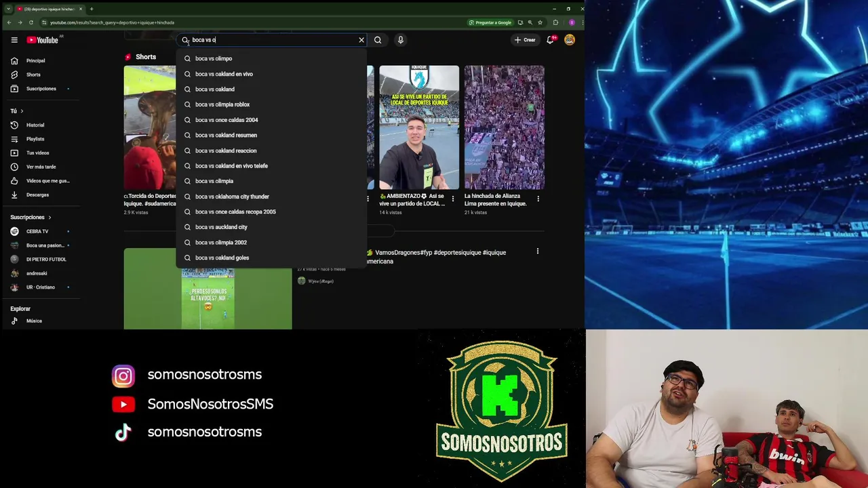Image resolution: width=868 pixels, height=488 pixels.
Task: Open the YouTube hamburger guide menu
Action: [x=14, y=40]
